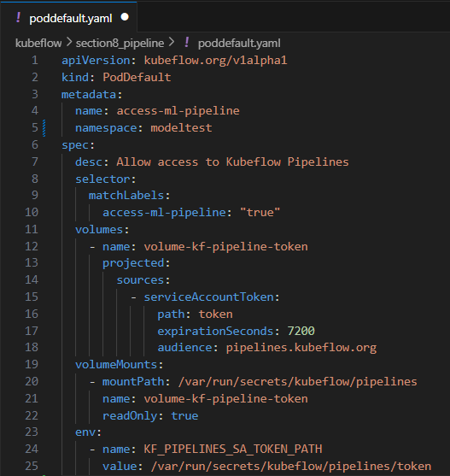Click the 'volumeMounts:' key
Image resolution: width=450 pixels, height=476 pixels.
click(120, 365)
